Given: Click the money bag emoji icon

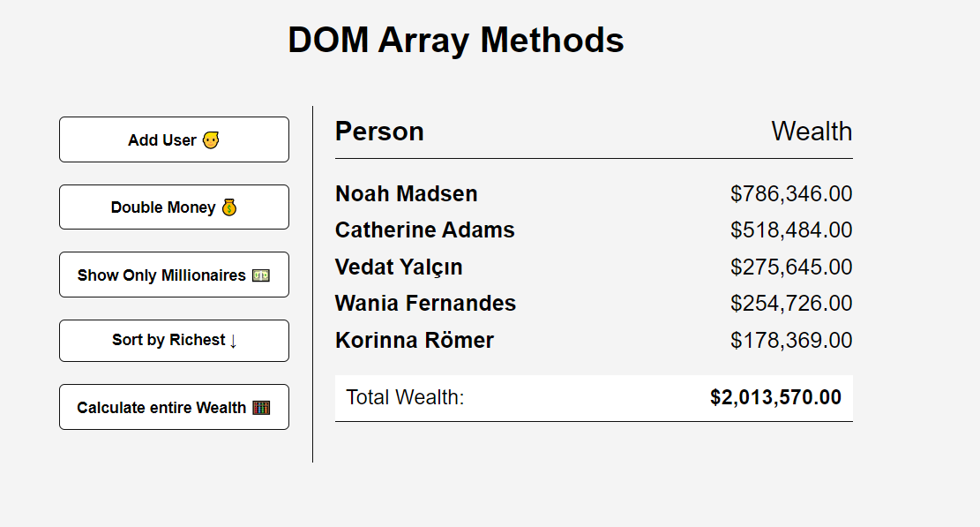Looking at the screenshot, I should click(229, 207).
